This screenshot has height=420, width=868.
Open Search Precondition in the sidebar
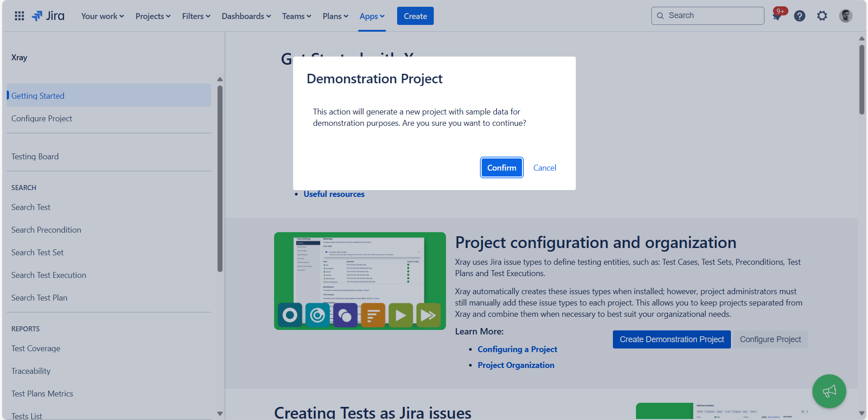click(x=109, y=229)
